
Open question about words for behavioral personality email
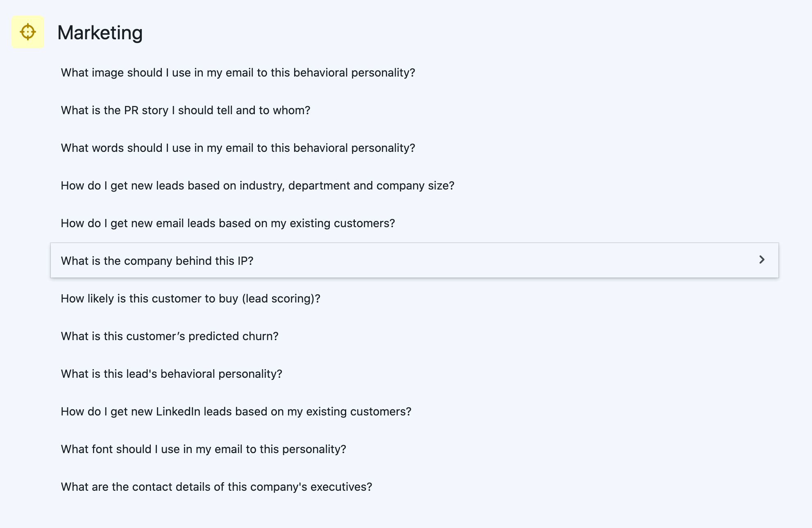coord(238,148)
